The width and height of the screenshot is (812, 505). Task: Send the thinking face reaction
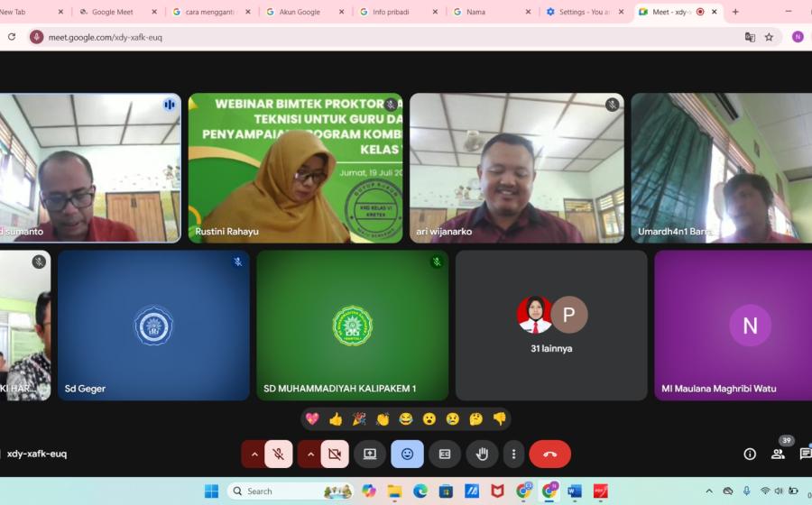[x=475, y=418]
